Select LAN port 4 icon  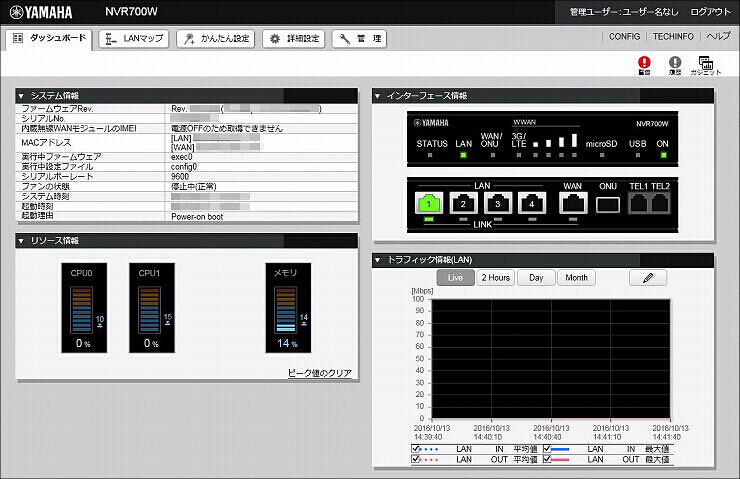(x=532, y=203)
